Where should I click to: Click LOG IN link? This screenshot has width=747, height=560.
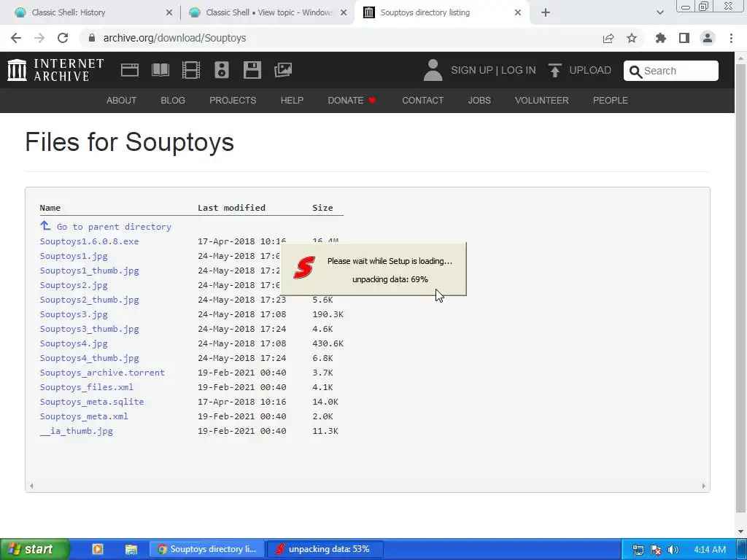click(519, 70)
